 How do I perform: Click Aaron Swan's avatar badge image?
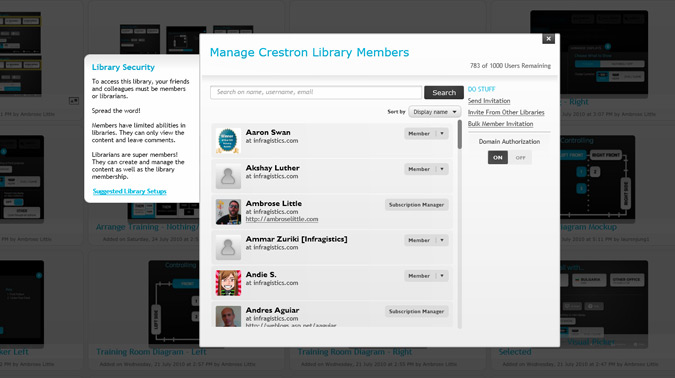click(228, 140)
